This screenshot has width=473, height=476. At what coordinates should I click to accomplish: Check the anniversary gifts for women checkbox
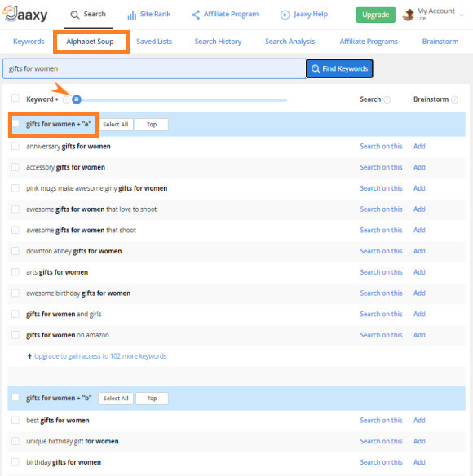15,147
